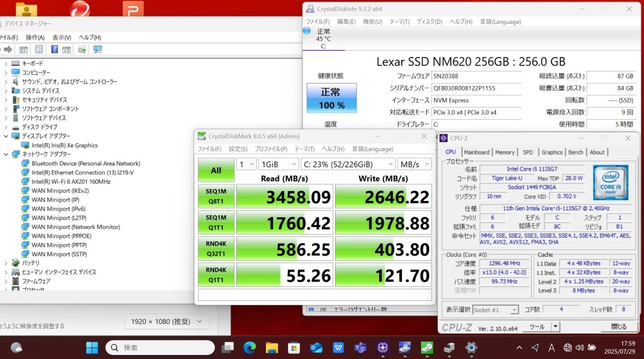Open プロファイル(P) menu in CrystalDiskMark
Viewport: 644px width, 359px height.
271,149
